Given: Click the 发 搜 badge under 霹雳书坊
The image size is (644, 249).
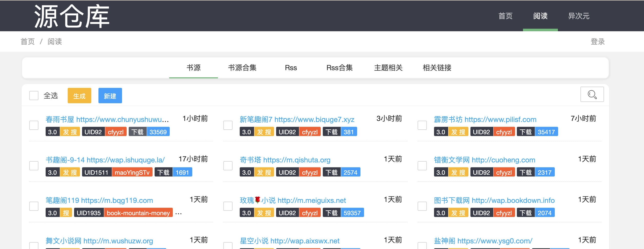Looking at the screenshot, I should click(x=458, y=132).
